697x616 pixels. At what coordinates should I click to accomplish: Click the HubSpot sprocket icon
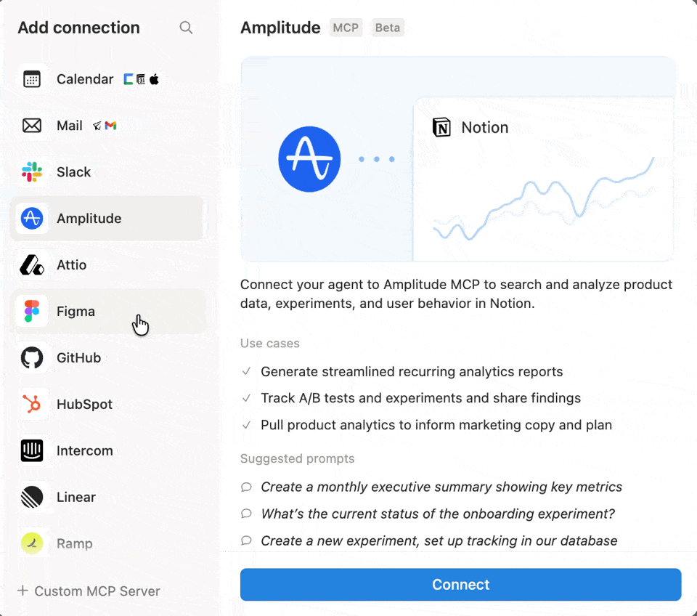[32, 405]
